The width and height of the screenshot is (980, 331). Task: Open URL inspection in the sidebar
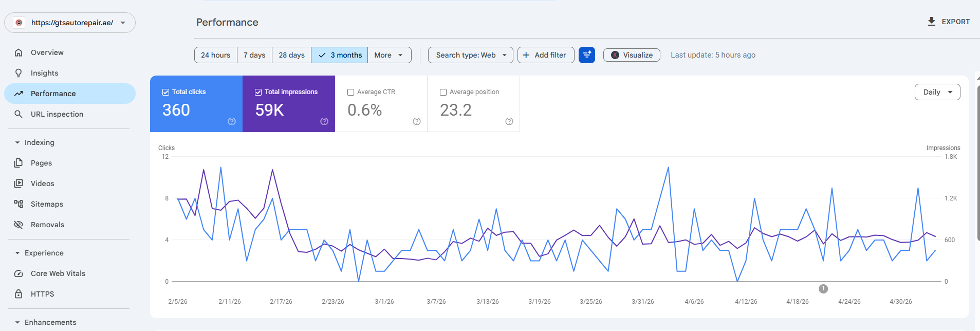(x=70, y=114)
